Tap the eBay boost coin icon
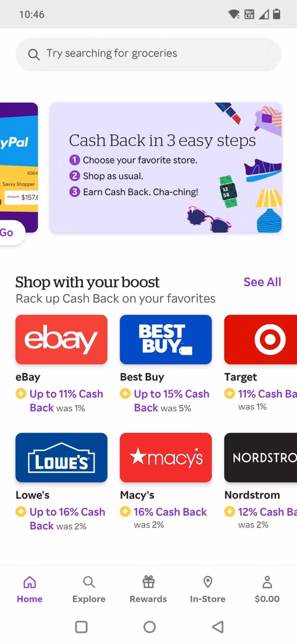297x644 pixels. [20, 394]
